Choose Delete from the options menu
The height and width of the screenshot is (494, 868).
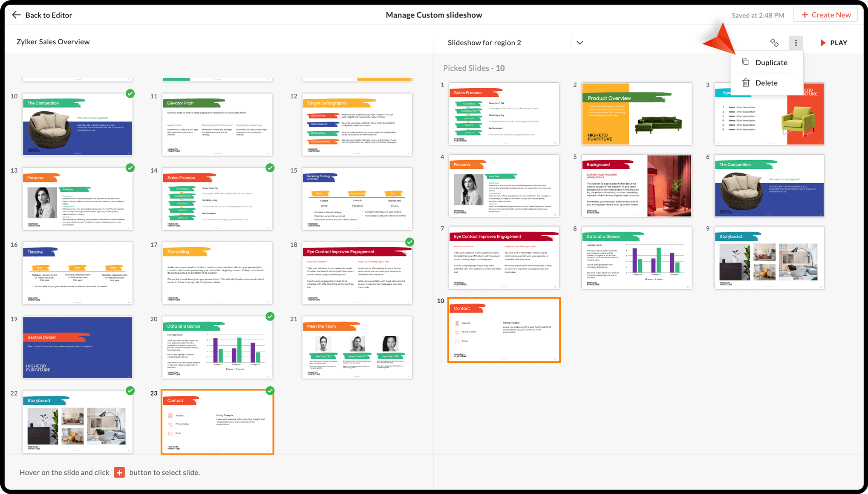pyautogui.click(x=766, y=83)
